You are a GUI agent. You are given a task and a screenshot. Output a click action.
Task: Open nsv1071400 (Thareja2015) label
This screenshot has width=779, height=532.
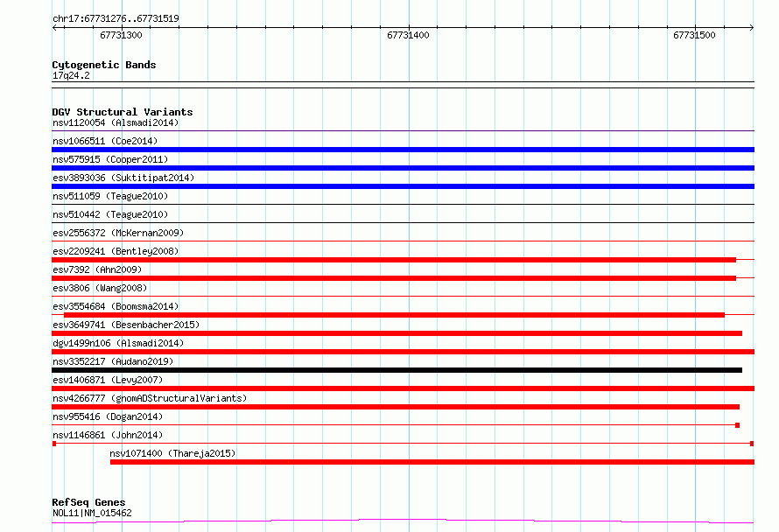[x=172, y=453]
